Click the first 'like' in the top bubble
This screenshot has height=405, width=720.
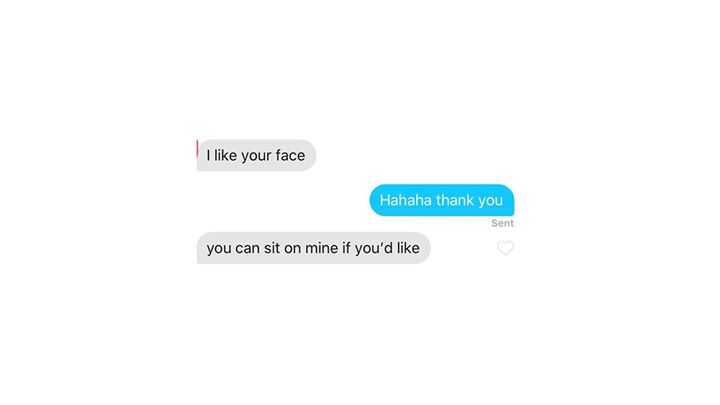coord(225,155)
